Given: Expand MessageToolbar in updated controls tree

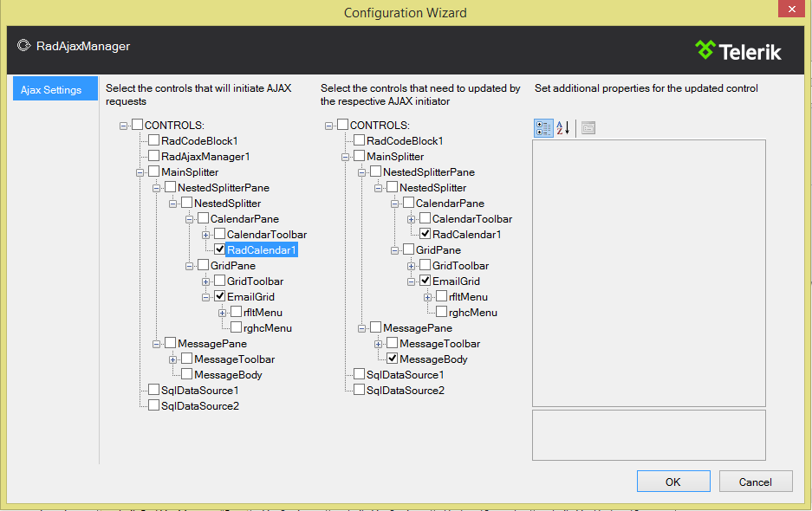Looking at the screenshot, I should [379, 344].
